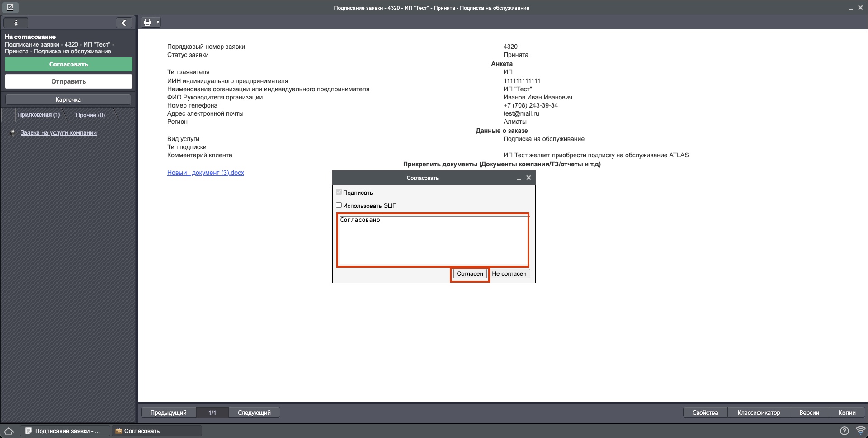Image resolution: width=868 pixels, height=438 pixels.
Task: Click the comment text area with Согласовано
Action: point(433,240)
